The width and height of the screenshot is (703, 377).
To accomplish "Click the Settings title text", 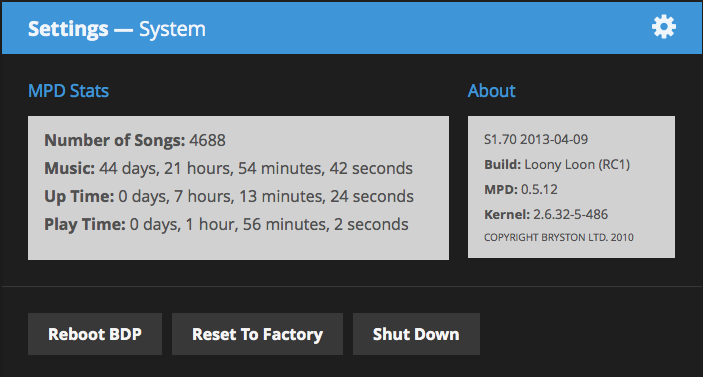I will (68, 29).
